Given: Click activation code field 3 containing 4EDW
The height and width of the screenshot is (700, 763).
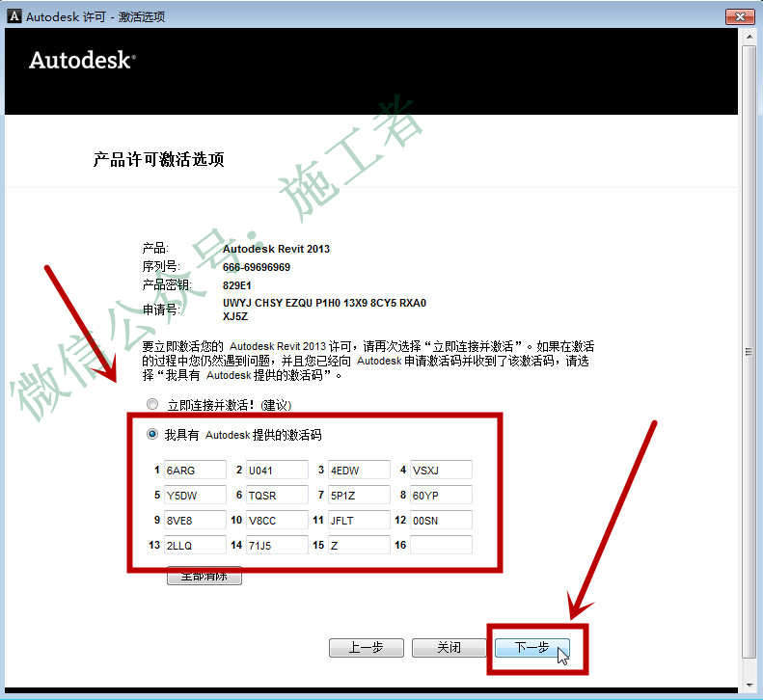Looking at the screenshot, I should pyautogui.click(x=359, y=470).
